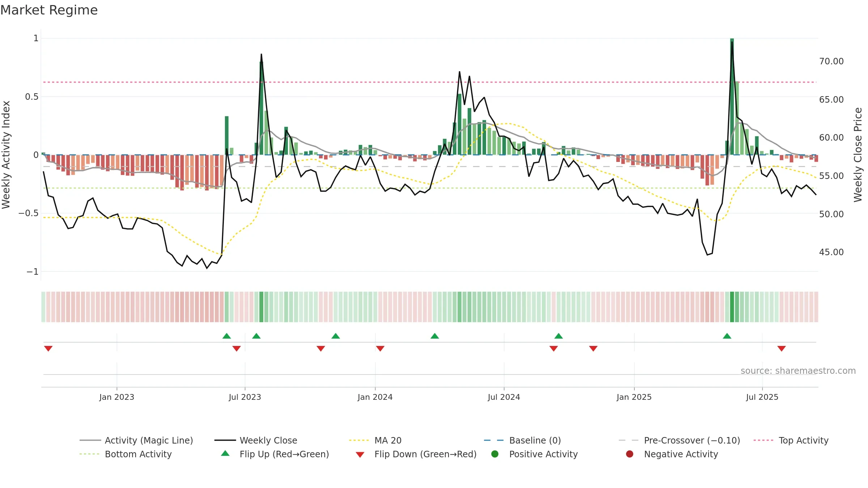The width and height of the screenshot is (868, 488).
Task: Toggle the Flip Up (Red→Green) legend entry
Action: (275, 454)
